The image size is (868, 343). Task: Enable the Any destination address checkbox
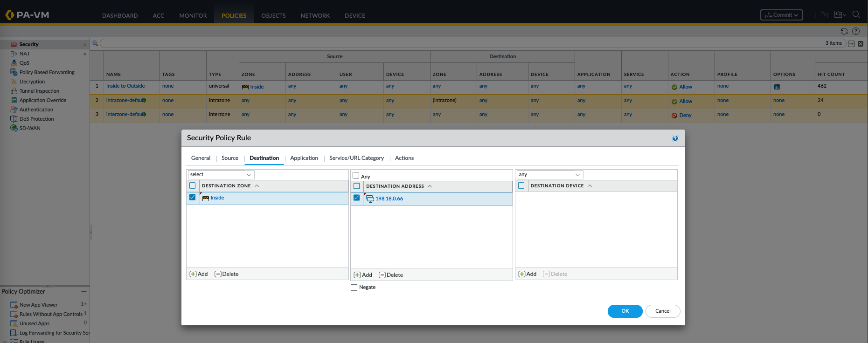pyautogui.click(x=356, y=176)
